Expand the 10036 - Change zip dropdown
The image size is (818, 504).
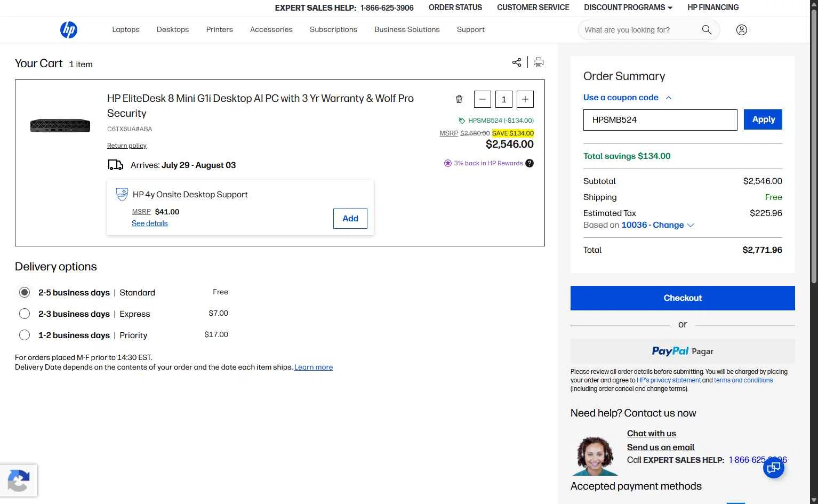[657, 225]
